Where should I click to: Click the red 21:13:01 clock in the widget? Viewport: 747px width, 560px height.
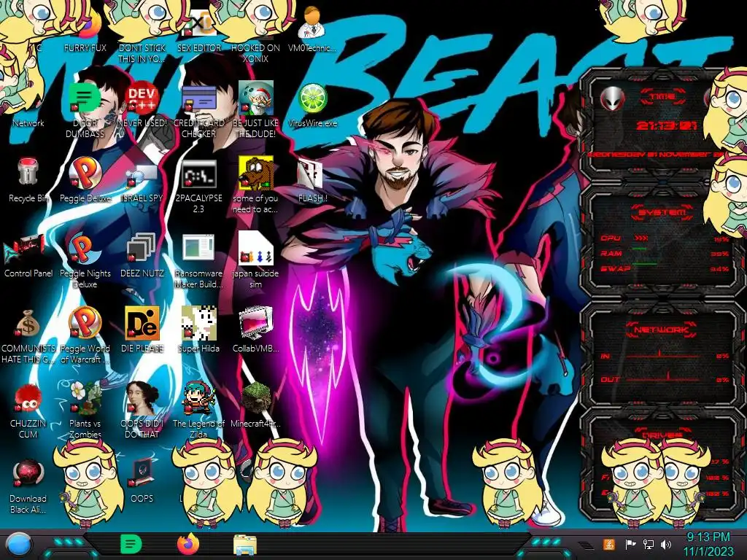pos(666,125)
